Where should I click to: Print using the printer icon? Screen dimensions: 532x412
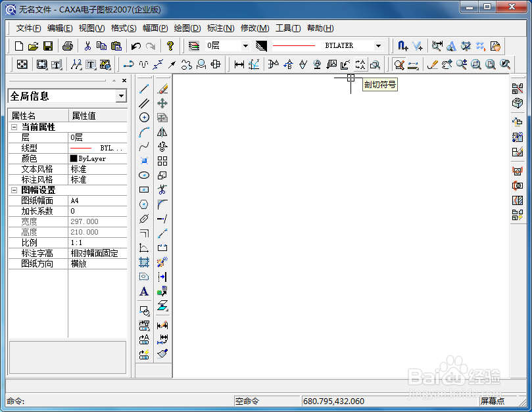coord(68,46)
